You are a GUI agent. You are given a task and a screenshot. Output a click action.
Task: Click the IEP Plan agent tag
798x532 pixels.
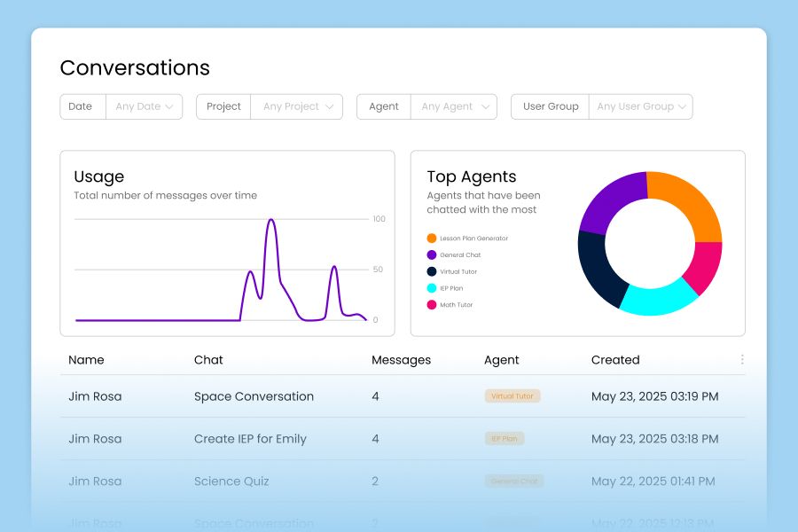point(505,438)
